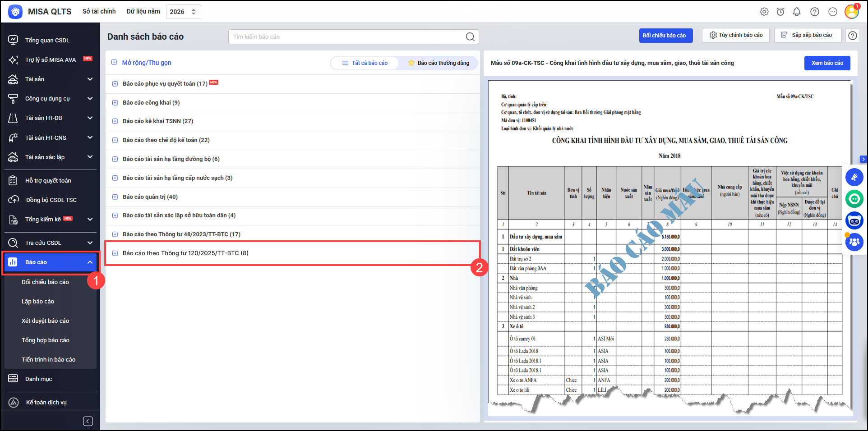Open the Tiến trình in báo cáo submenu item
868x431 pixels.
point(48,360)
